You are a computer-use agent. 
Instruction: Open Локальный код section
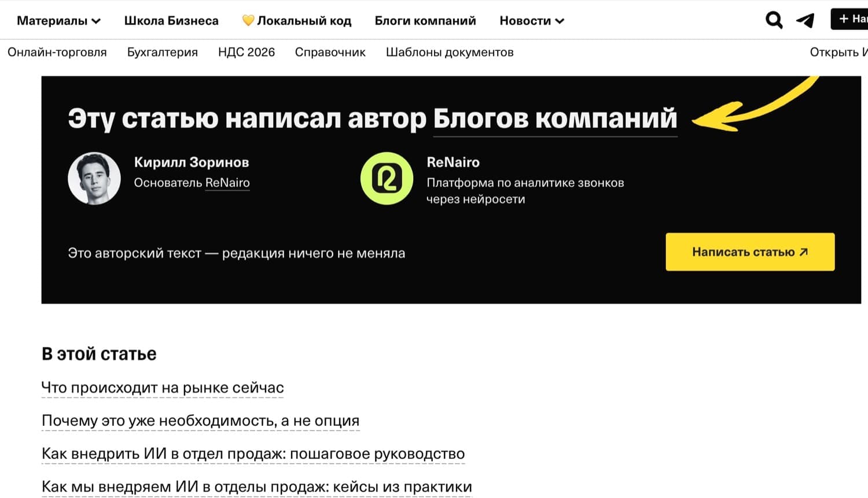click(297, 21)
